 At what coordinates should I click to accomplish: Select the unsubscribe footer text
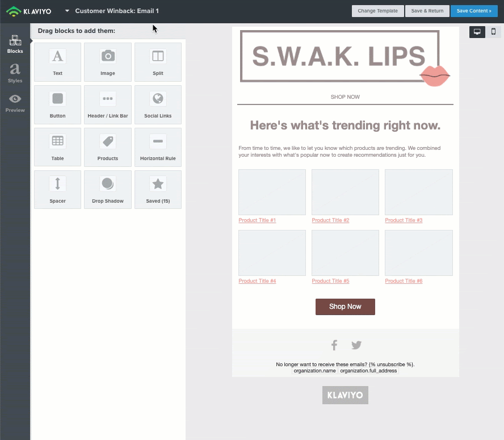(345, 364)
